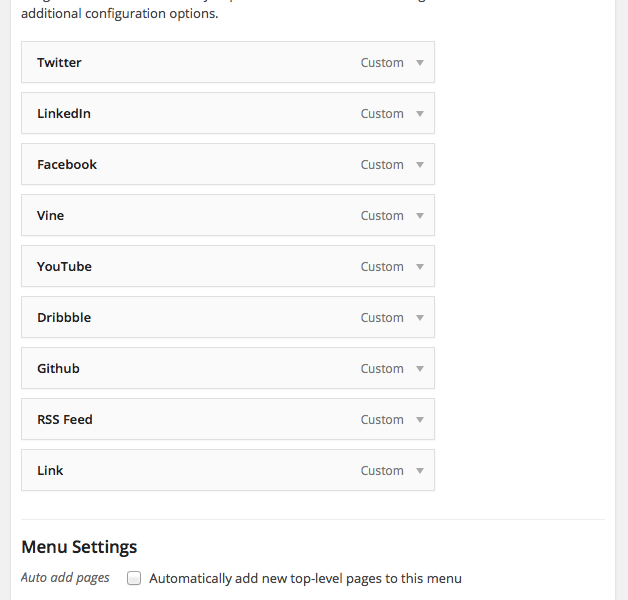Select the YouTube menu item title
628x600 pixels.
point(64,267)
